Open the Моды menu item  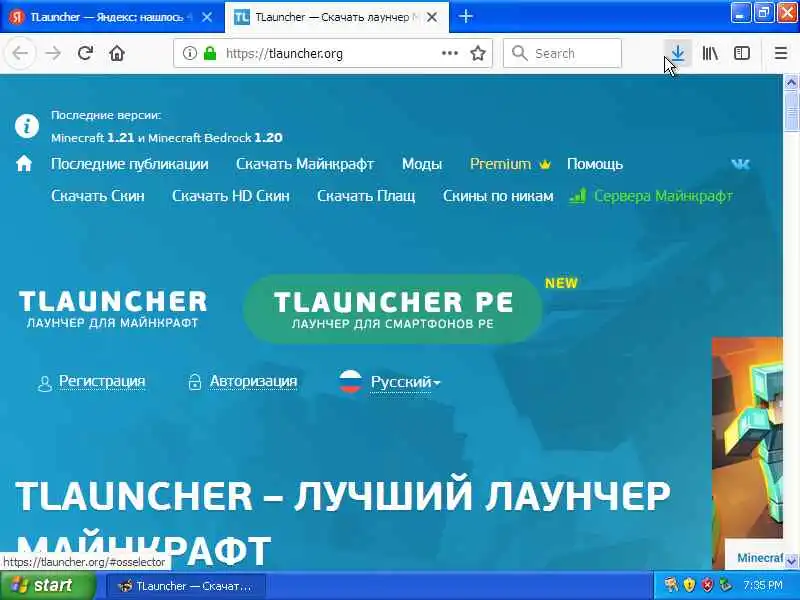(421, 164)
